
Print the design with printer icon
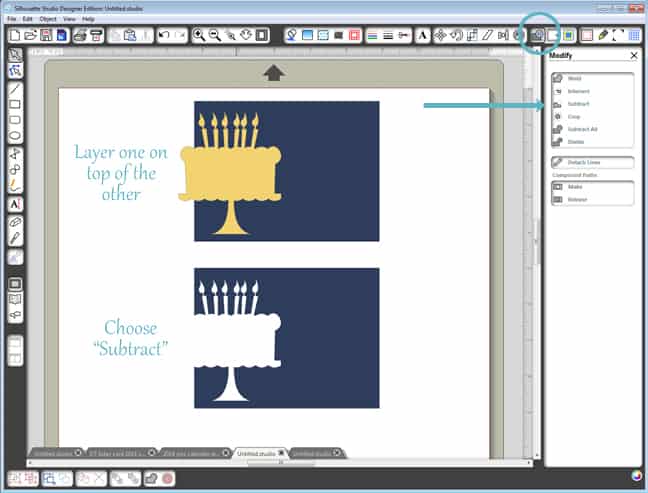[x=80, y=35]
